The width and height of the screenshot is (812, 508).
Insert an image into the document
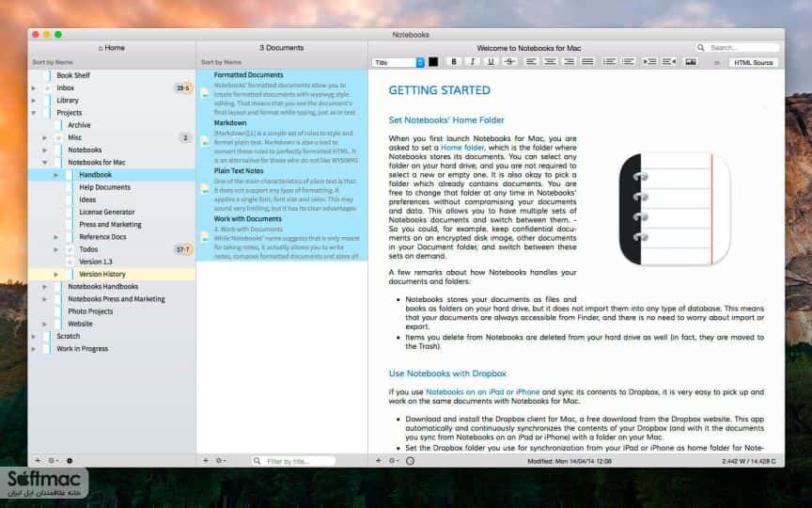point(691,62)
